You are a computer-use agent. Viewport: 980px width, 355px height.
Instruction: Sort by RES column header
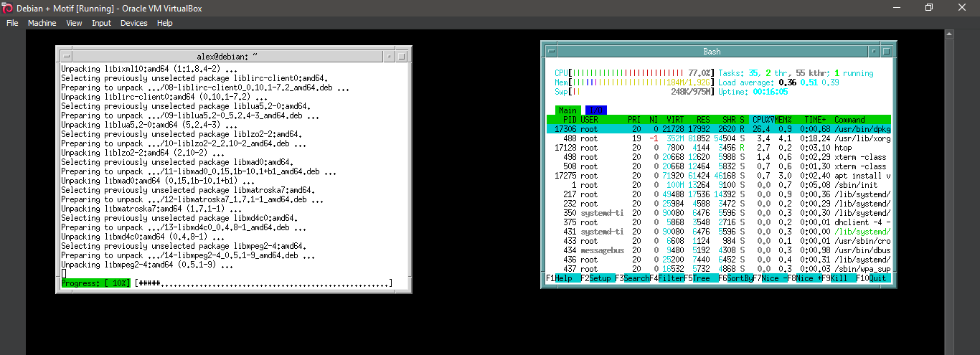(x=703, y=120)
